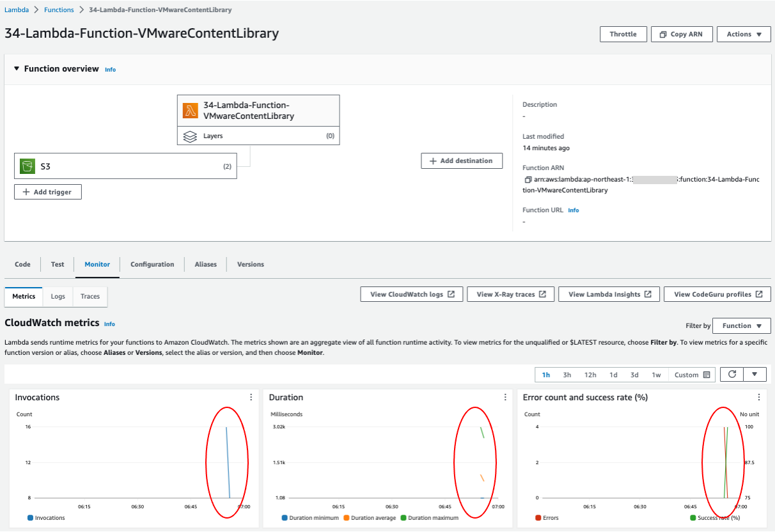Select the Traces sub-tab
Screen dimensions: 775x532
point(90,297)
